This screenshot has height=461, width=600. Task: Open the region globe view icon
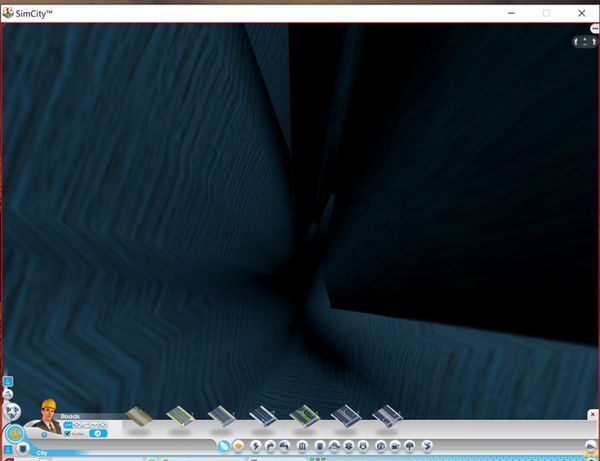coord(12,412)
